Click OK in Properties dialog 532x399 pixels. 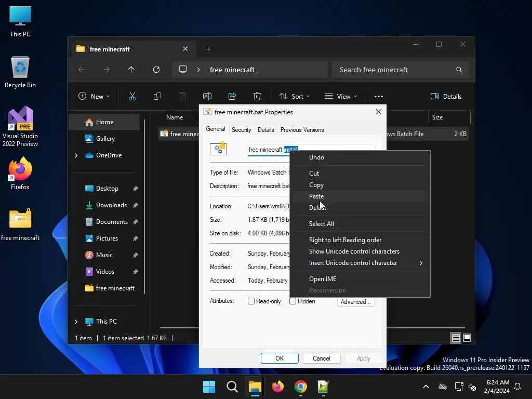tap(280, 358)
